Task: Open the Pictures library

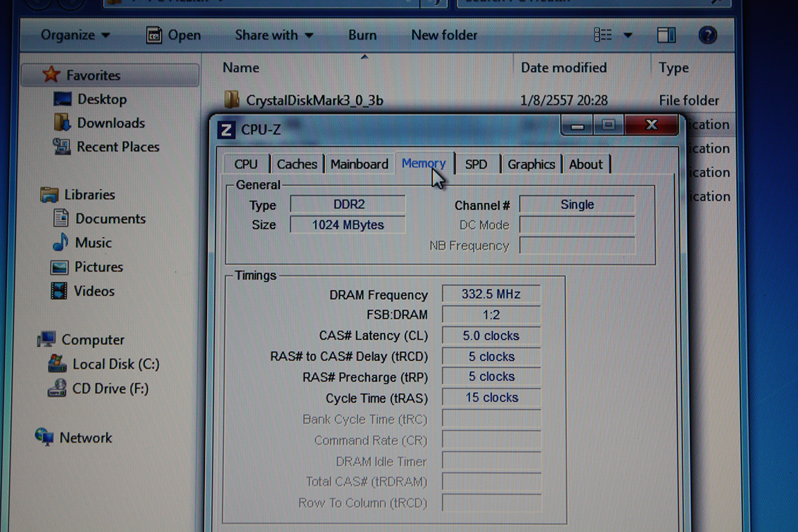Action: click(99, 267)
